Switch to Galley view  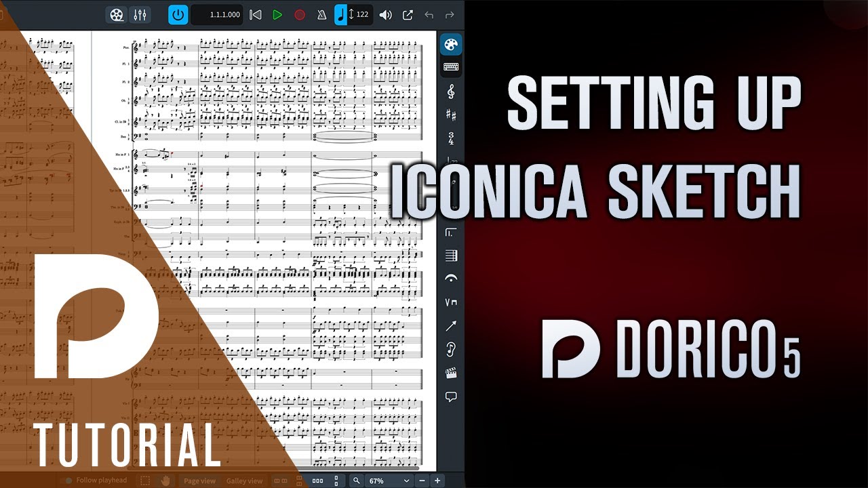[x=244, y=481]
